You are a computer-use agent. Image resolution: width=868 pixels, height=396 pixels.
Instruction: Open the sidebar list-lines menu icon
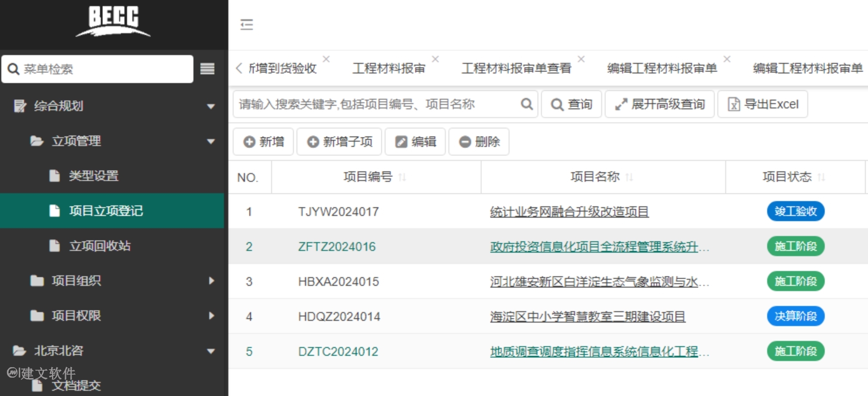point(207,69)
